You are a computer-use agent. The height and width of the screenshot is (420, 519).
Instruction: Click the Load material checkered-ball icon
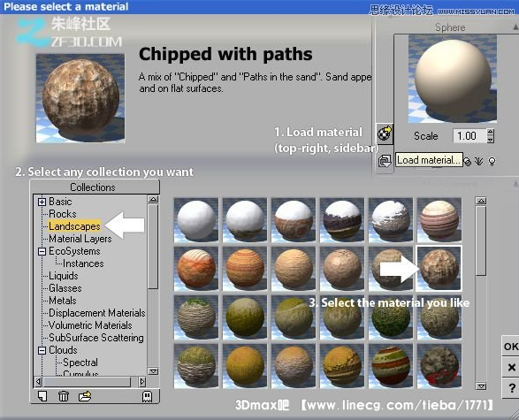click(x=385, y=134)
